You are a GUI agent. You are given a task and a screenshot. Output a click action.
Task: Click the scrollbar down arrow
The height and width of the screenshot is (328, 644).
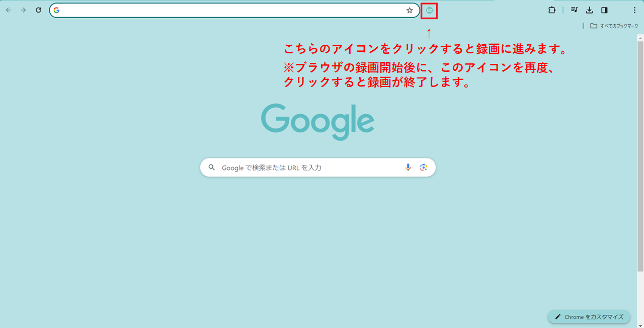click(640, 324)
